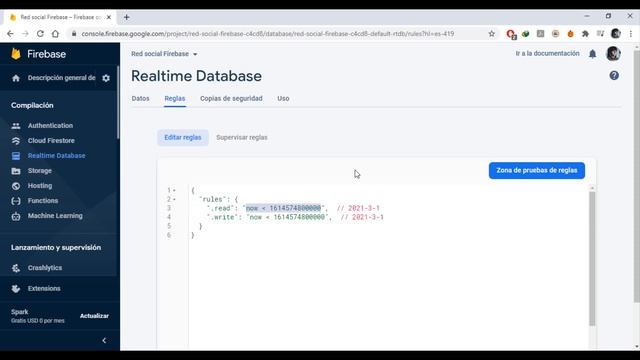Switch to the Datos tab

click(x=140, y=98)
